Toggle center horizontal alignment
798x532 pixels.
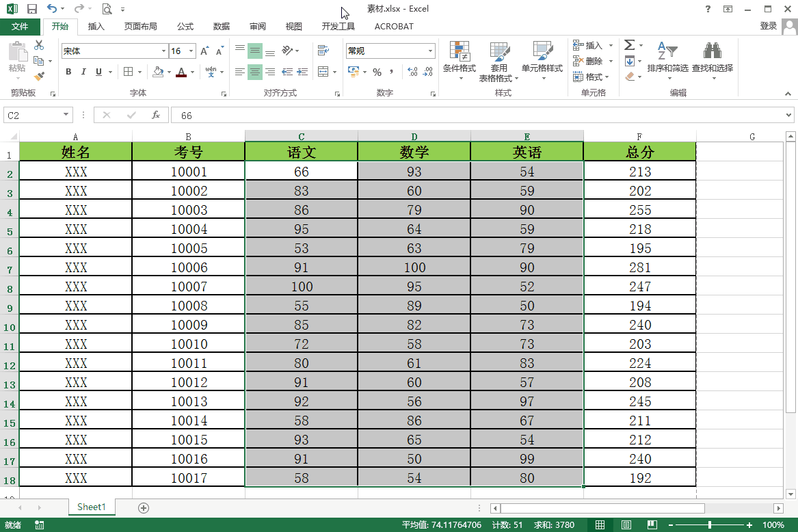pos(254,72)
